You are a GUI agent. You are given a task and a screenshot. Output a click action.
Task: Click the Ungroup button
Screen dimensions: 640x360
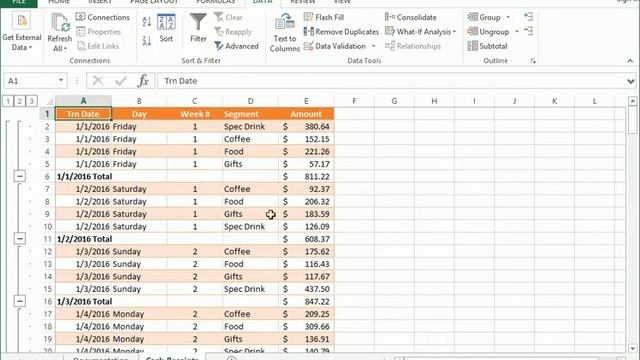[x=489, y=31]
